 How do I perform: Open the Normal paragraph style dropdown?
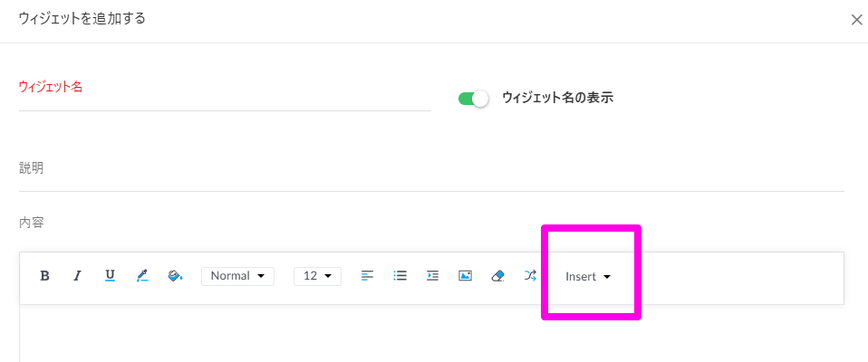237,276
